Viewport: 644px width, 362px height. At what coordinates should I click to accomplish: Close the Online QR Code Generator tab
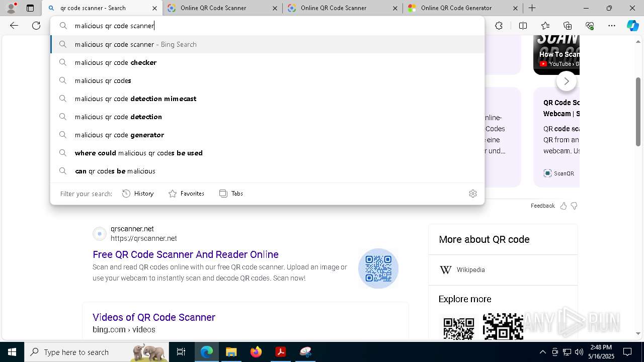coord(515,8)
